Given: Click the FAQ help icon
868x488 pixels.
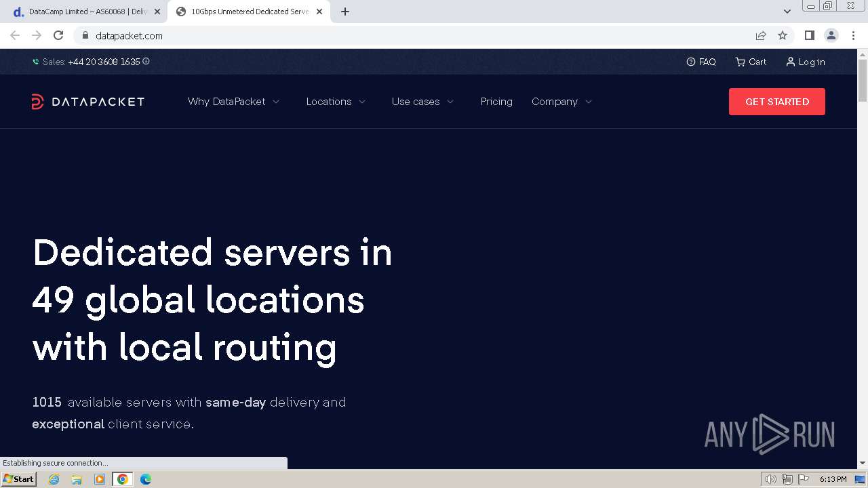Looking at the screenshot, I should 691,62.
